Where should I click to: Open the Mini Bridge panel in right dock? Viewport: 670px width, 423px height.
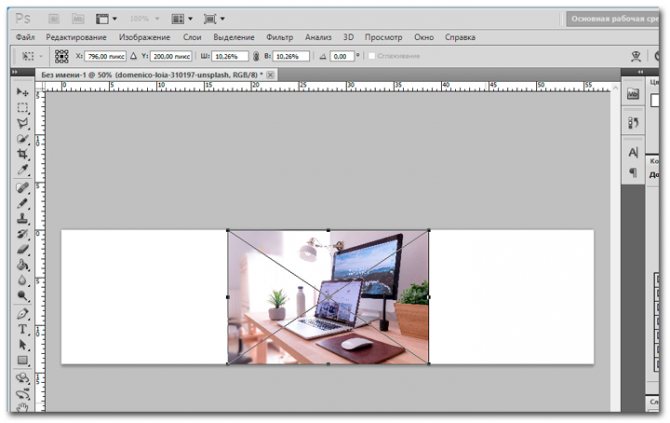pos(633,94)
